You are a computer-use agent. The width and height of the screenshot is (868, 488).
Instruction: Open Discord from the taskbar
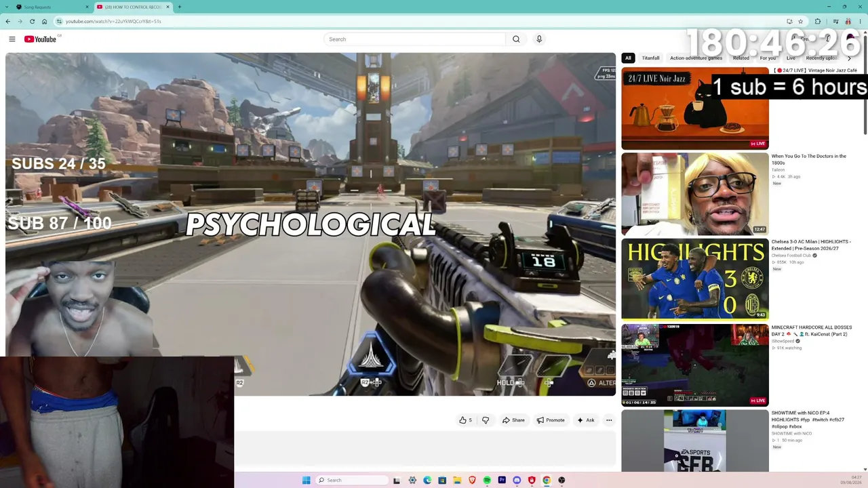click(517, 480)
